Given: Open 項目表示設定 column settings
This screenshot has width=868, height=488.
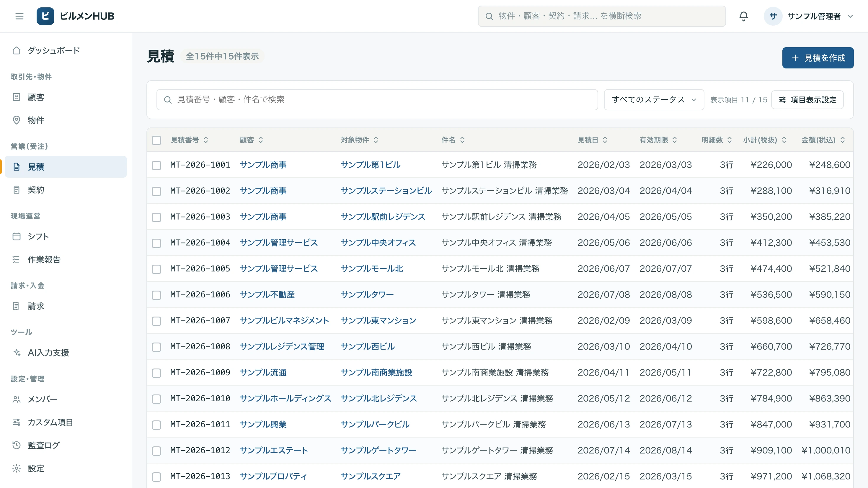Looking at the screenshot, I should tap(807, 100).
